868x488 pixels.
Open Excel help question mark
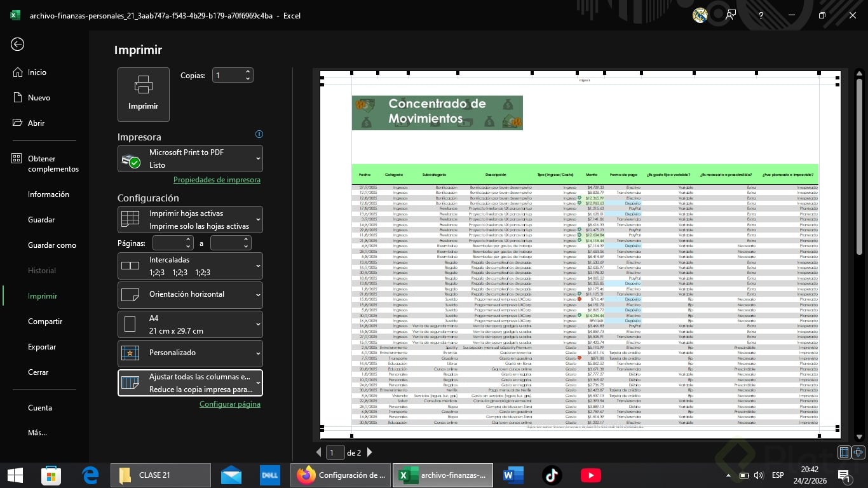pos(761,15)
